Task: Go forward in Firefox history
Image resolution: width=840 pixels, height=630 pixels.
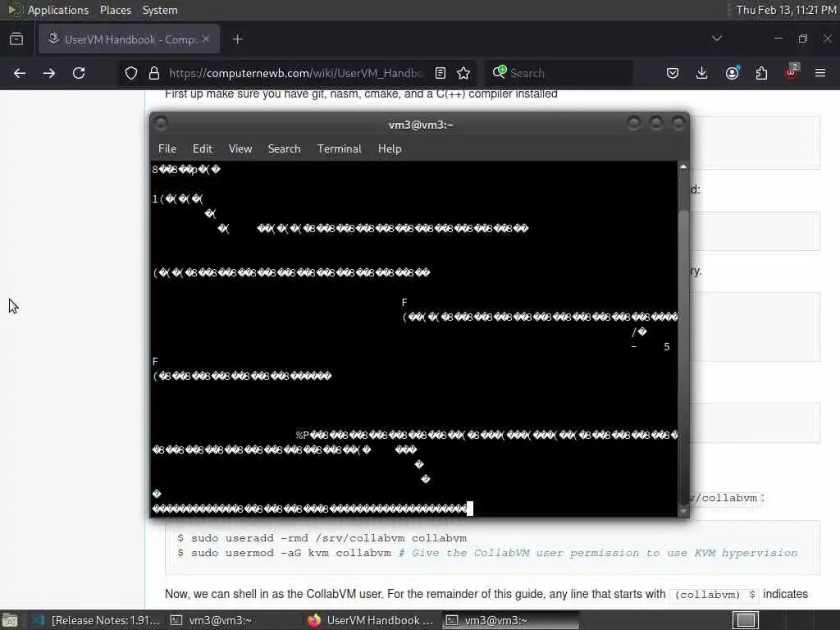Action: coord(48,73)
